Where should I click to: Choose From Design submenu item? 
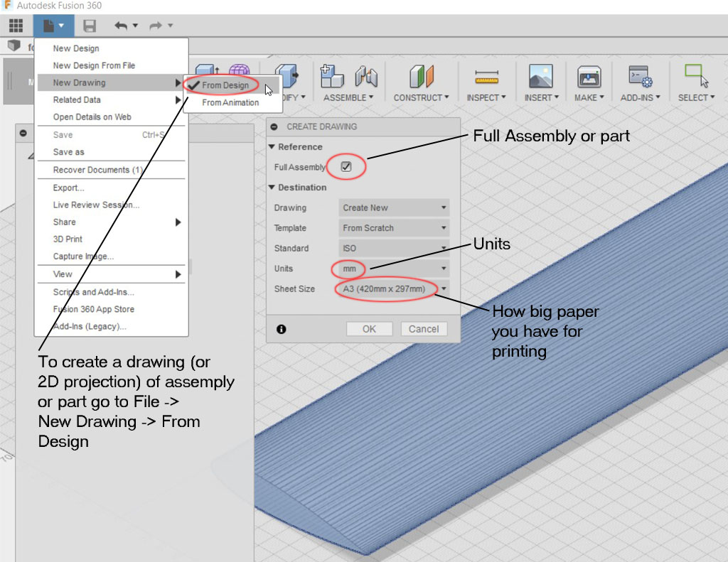pos(232,85)
